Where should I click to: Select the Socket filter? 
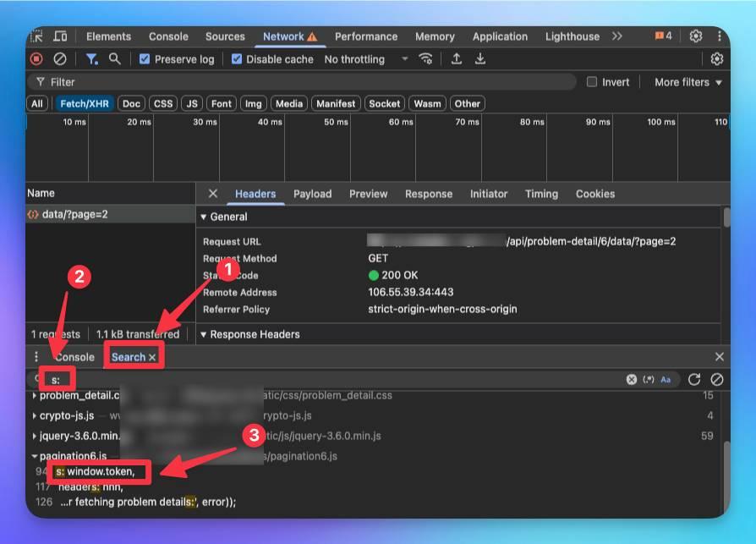click(x=384, y=104)
